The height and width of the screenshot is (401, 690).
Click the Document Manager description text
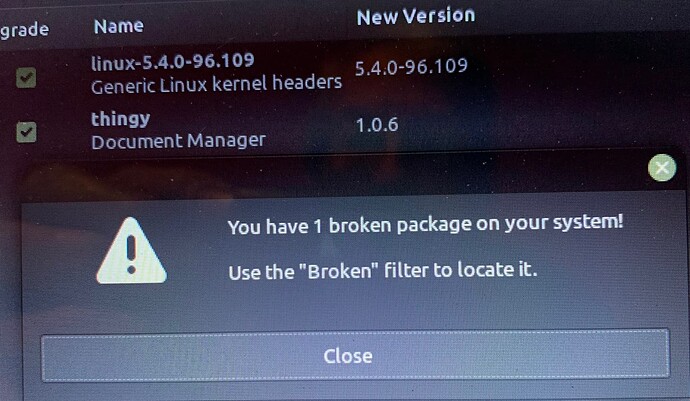coord(178,141)
